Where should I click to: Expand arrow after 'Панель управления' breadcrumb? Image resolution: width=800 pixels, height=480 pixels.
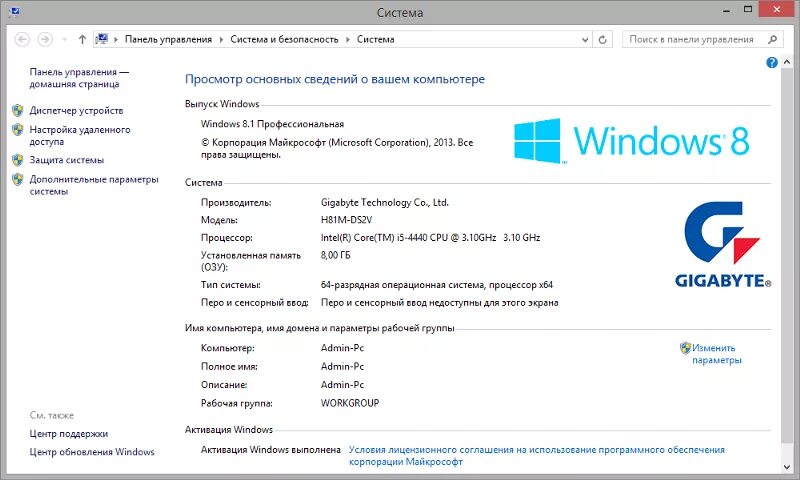click(221, 39)
